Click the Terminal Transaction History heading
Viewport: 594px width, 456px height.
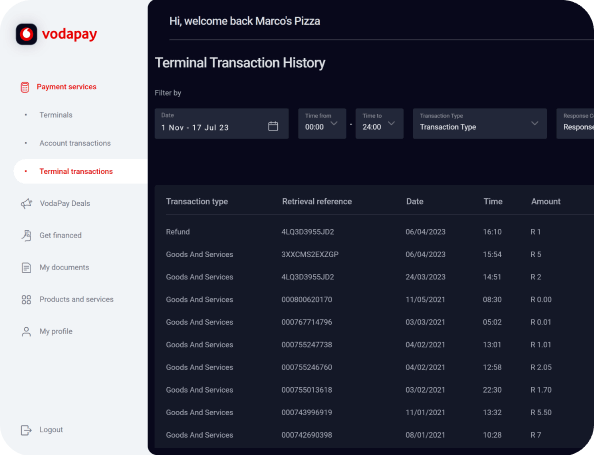pyautogui.click(x=240, y=63)
